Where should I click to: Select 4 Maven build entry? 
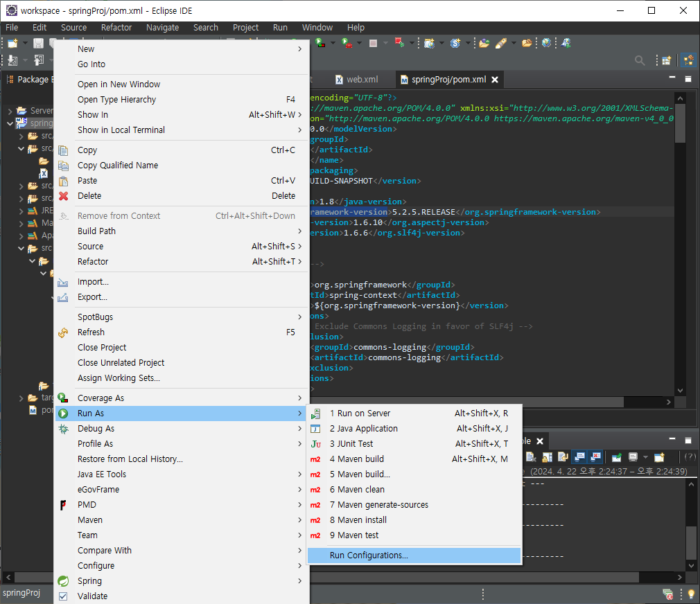[x=414, y=459]
